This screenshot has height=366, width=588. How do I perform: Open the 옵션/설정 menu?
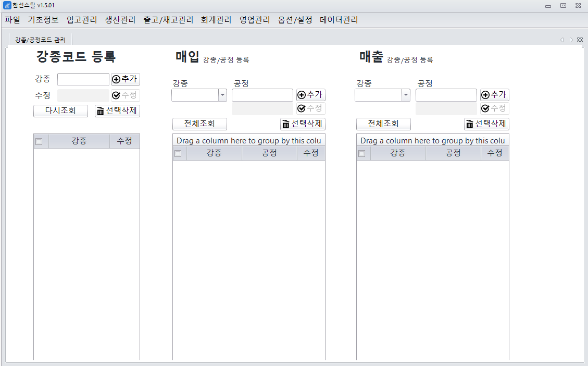pyautogui.click(x=295, y=20)
